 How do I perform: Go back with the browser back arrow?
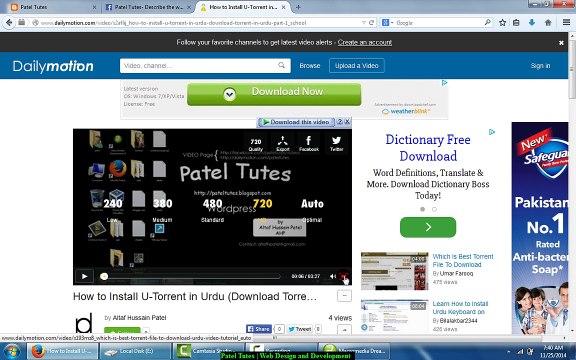pos(9,23)
